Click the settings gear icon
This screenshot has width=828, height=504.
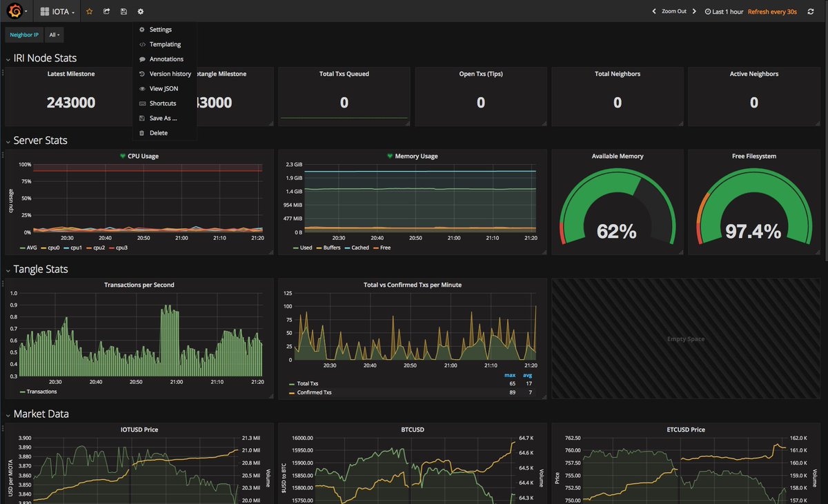pyautogui.click(x=141, y=11)
